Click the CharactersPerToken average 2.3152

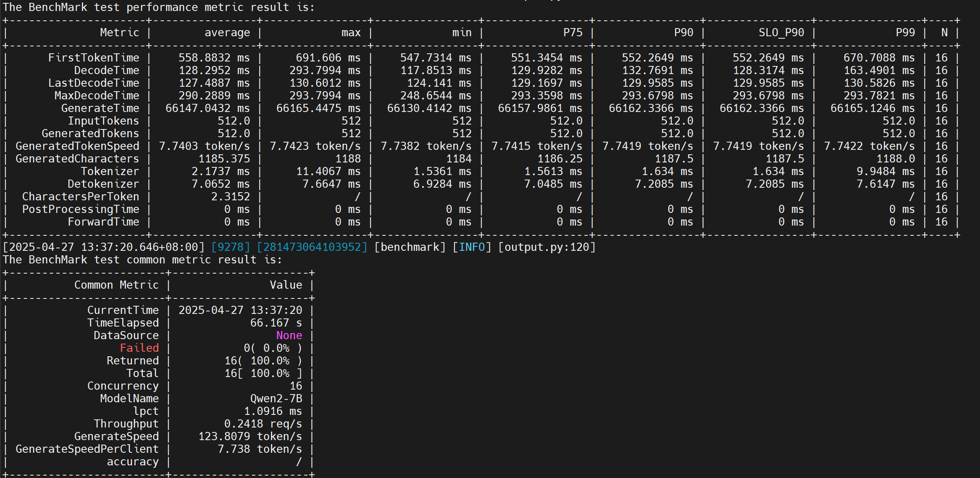click(230, 197)
